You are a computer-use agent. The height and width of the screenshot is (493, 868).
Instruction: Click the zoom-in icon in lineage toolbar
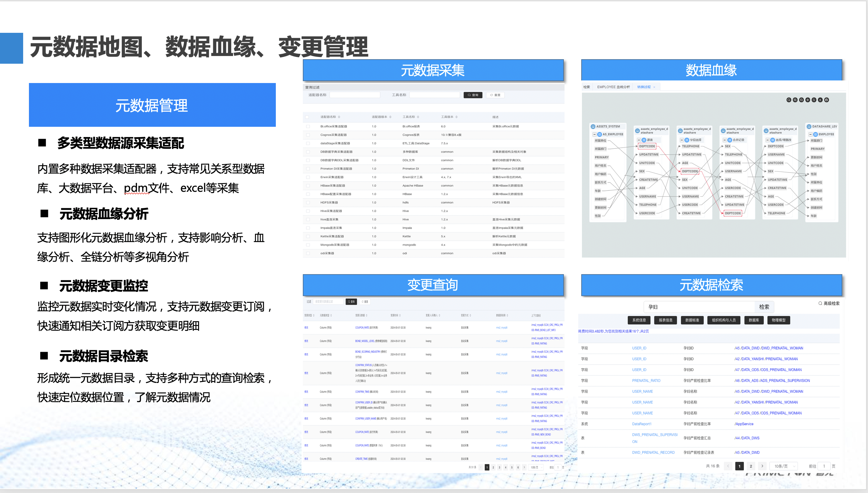tap(795, 100)
